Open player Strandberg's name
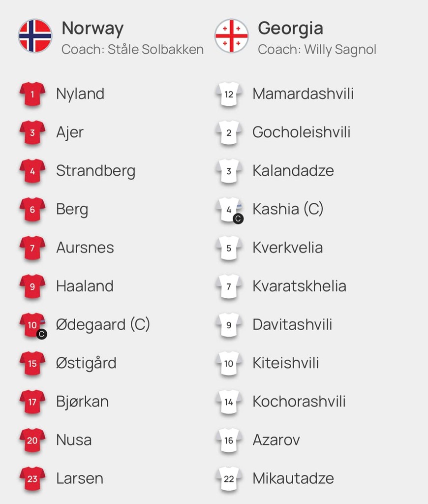This screenshot has width=428, height=504. 95,171
